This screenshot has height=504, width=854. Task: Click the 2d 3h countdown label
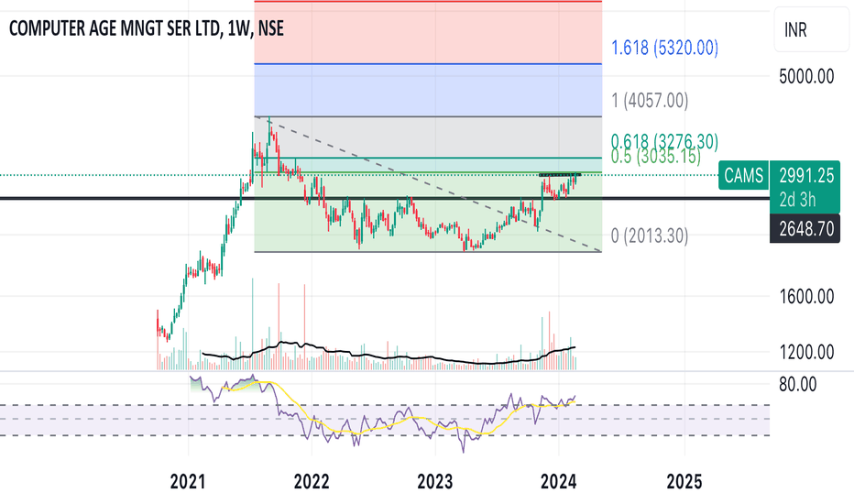coord(797,200)
